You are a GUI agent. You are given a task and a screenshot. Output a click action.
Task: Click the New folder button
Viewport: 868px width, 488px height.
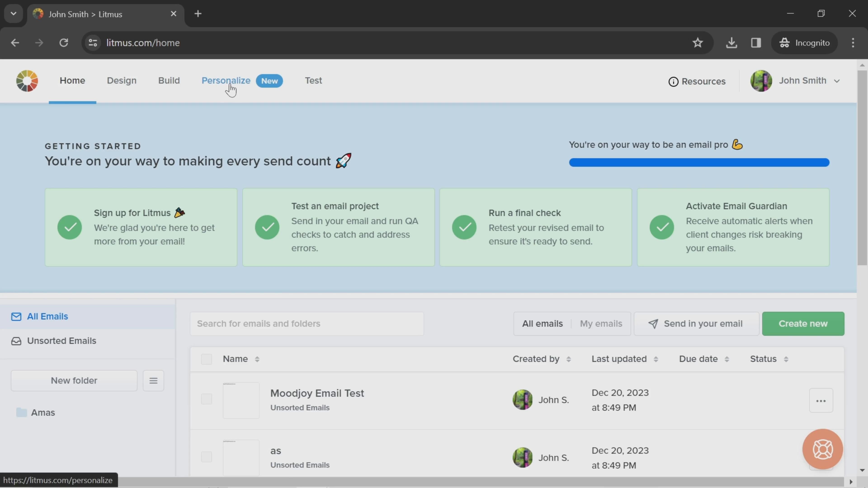(74, 380)
